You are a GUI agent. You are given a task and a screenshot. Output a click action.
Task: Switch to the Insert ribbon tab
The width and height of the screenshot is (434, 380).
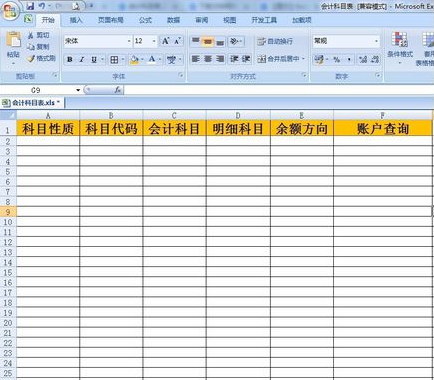click(x=76, y=20)
